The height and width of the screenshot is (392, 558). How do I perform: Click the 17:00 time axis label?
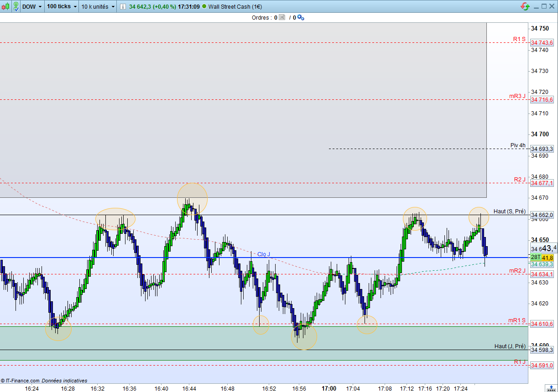click(329, 389)
